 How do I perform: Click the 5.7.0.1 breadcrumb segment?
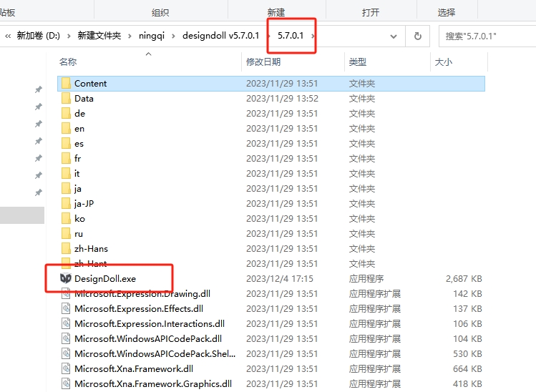[x=291, y=36]
